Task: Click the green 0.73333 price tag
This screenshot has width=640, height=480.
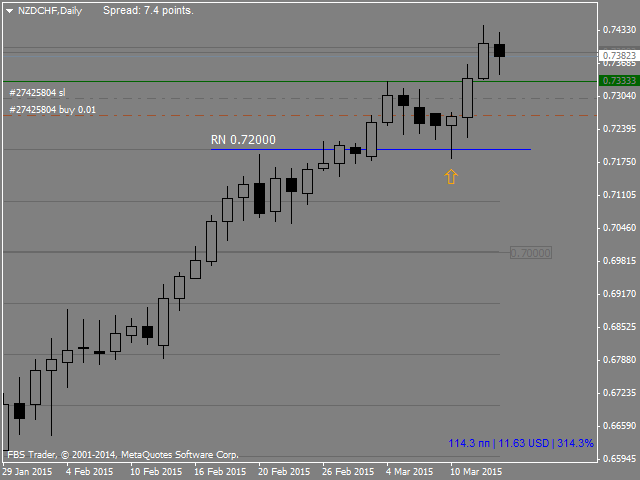Action: [619, 81]
